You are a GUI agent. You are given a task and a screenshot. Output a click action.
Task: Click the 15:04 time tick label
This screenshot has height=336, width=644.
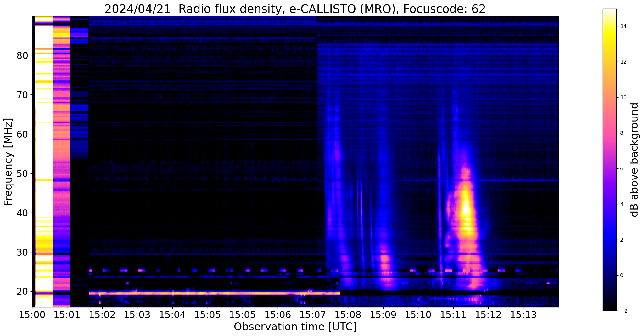pos(172,314)
